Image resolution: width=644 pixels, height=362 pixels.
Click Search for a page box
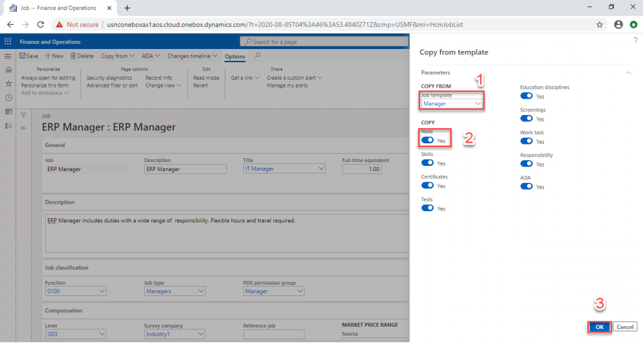324,41
